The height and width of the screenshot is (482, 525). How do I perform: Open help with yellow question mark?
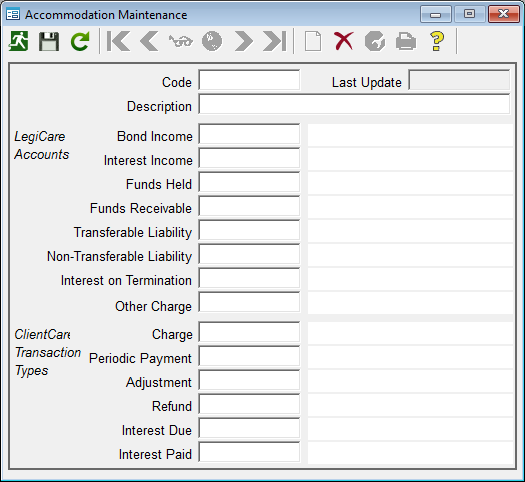click(437, 41)
